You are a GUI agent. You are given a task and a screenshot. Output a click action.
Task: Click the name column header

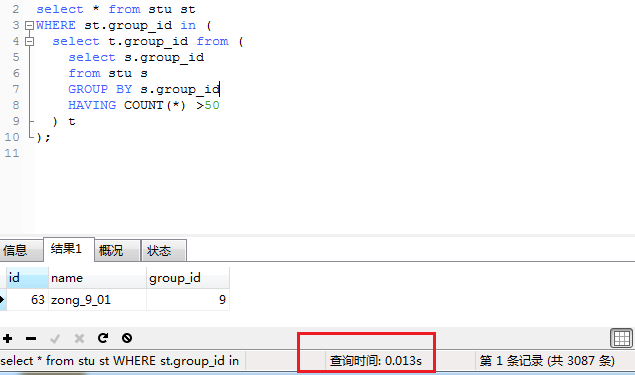[x=97, y=278]
